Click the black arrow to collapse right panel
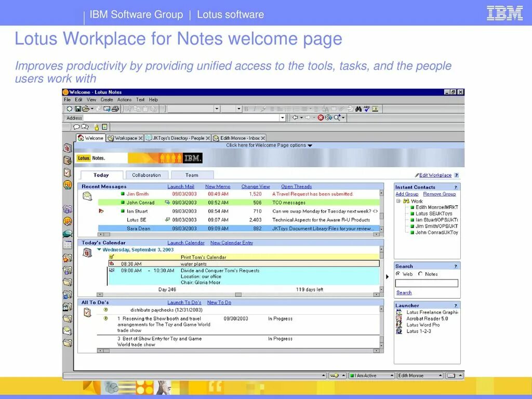This screenshot has width=532, height=399. click(x=387, y=277)
